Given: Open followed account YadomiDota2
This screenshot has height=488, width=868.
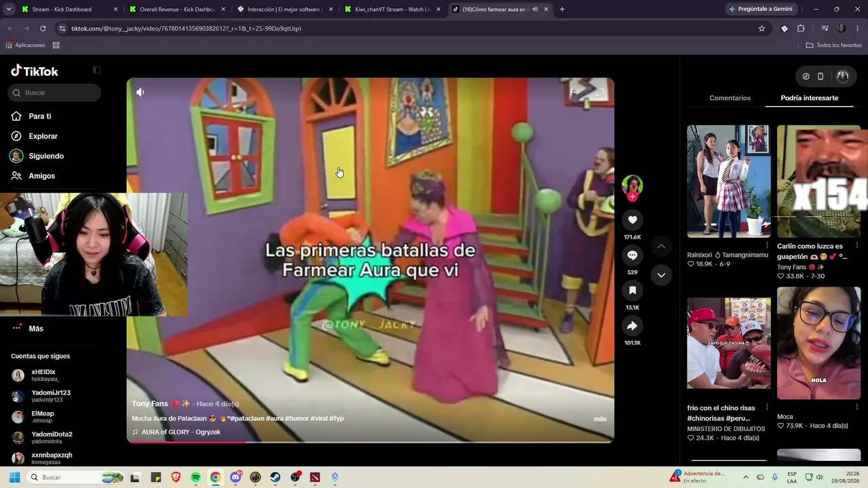Looking at the screenshot, I should [52, 437].
